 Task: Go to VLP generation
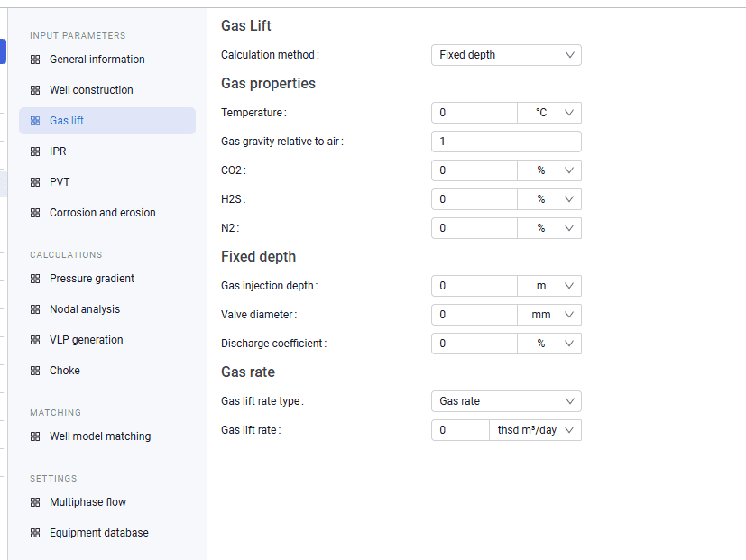pyautogui.click(x=107, y=340)
